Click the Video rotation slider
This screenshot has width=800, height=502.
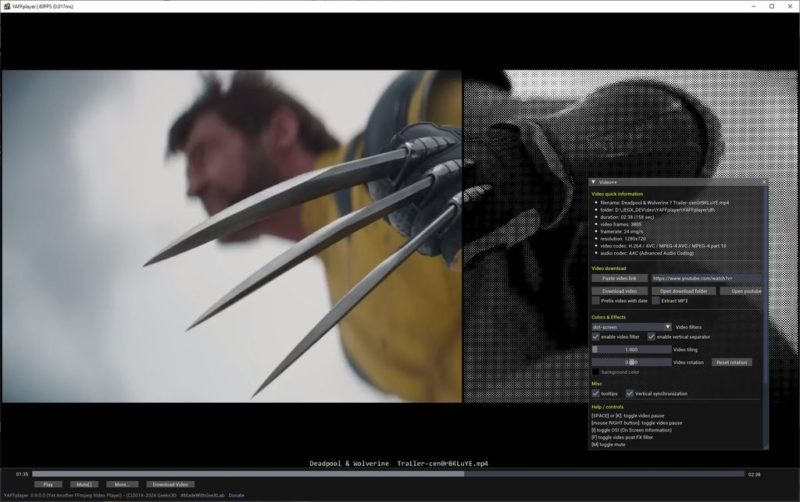click(631, 362)
